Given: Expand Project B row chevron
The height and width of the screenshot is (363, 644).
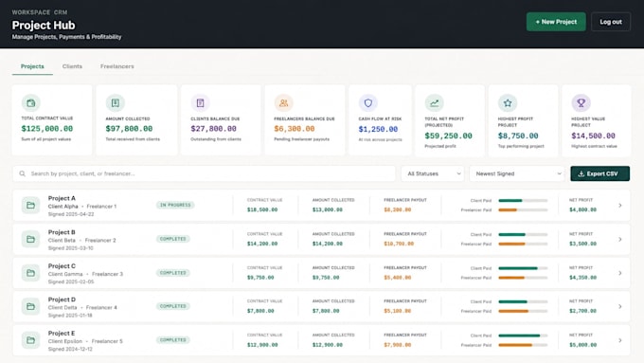Looking at the screenshot, I should (x=620, y=239).
